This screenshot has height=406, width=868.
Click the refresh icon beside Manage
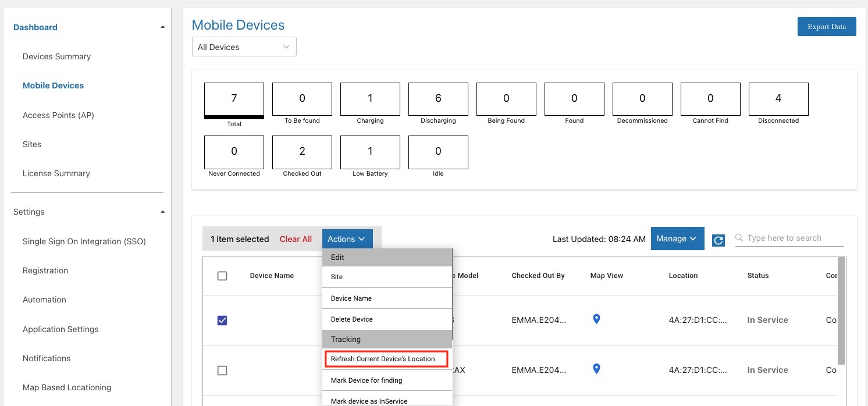(718, 240)
